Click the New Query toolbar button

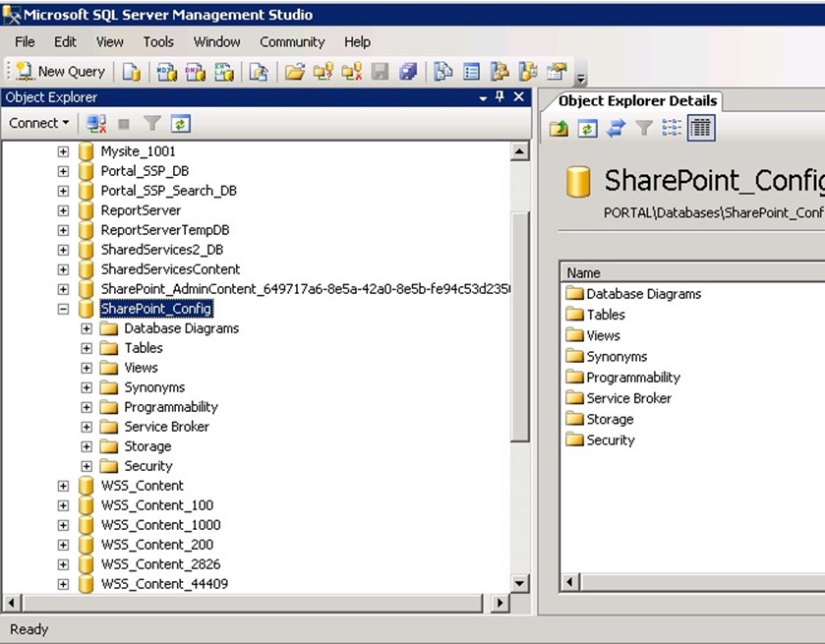pos(60,72)
